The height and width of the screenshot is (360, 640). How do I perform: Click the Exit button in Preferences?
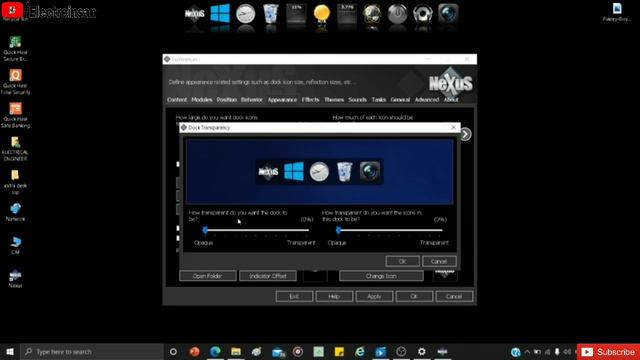294,296
